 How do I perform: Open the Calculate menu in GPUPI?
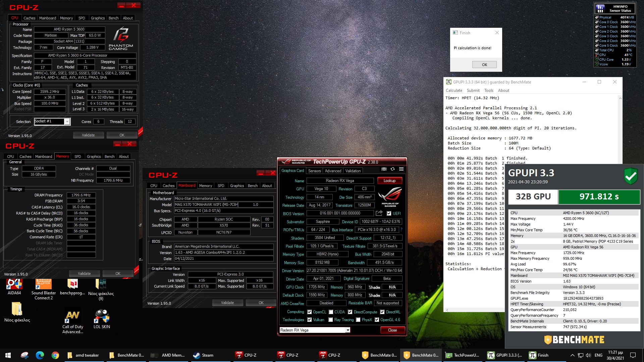coord(454,90)
